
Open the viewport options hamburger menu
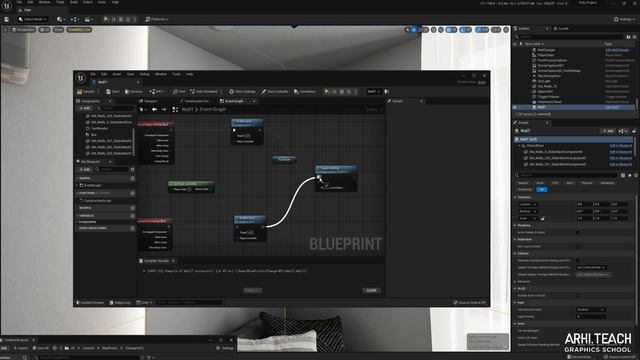[x=5, y=30]
